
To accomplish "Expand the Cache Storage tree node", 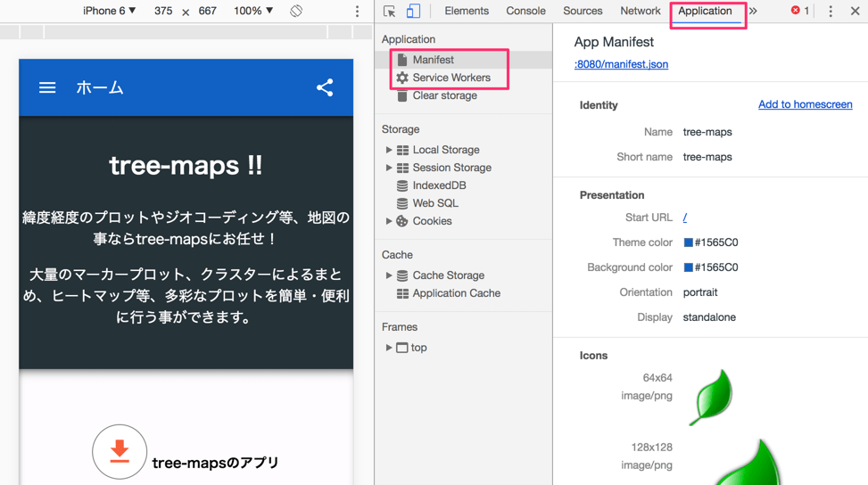I will coord(389,275).
